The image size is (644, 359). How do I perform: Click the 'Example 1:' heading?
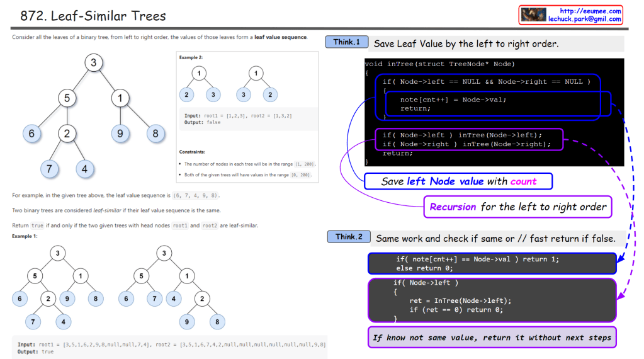point(25,236)
